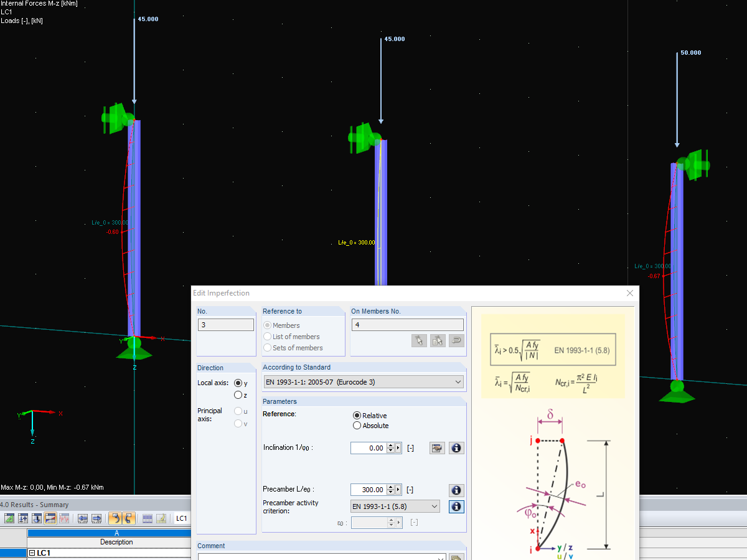
Task: Select the List of members radio button
Action: 268,337
